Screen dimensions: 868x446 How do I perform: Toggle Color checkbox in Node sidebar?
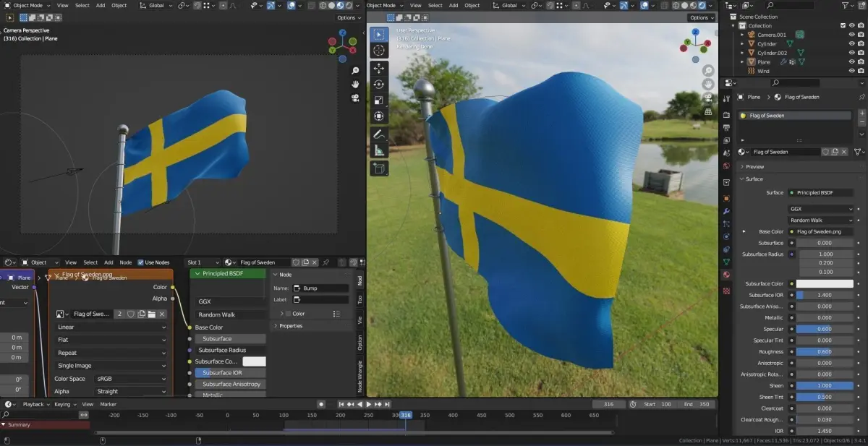(288, 314)
